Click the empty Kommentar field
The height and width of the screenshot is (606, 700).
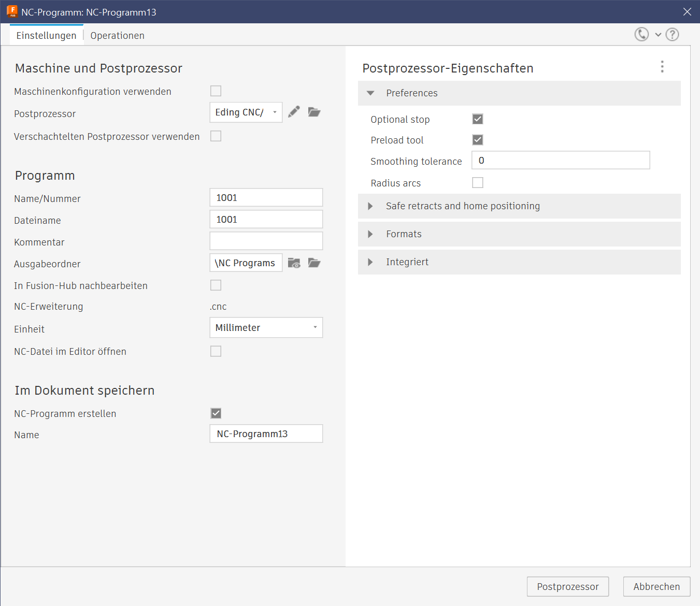266,241
